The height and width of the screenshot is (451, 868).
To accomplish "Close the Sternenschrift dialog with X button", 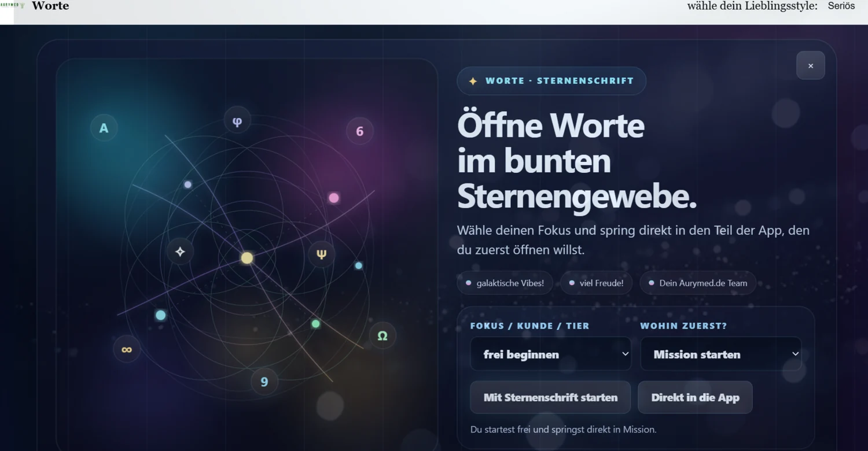I will (810, 65).
